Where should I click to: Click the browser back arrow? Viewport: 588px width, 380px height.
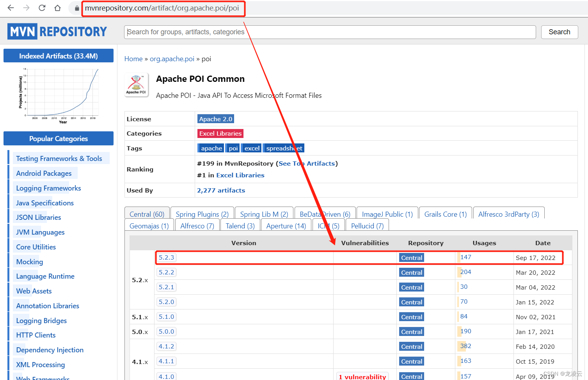tap(11, 8)
